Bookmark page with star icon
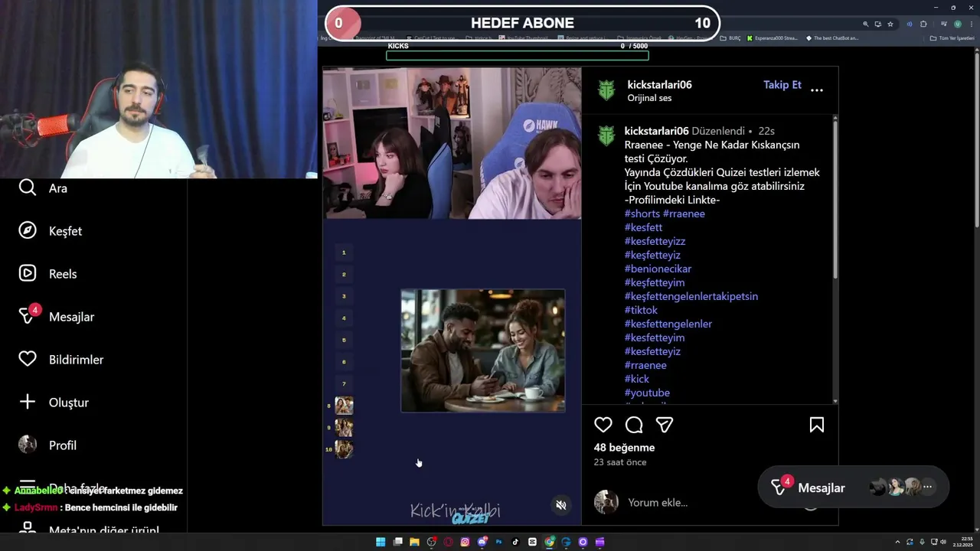This screenshot has width=980, height=551. [x=890, y=24]
